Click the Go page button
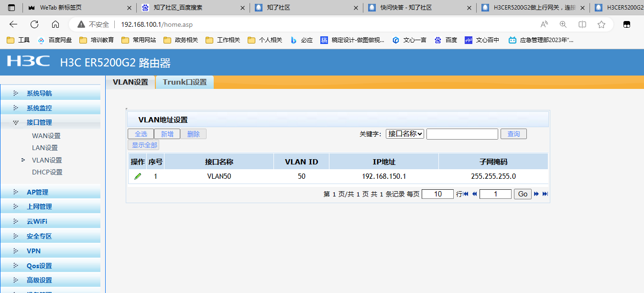 523,194
